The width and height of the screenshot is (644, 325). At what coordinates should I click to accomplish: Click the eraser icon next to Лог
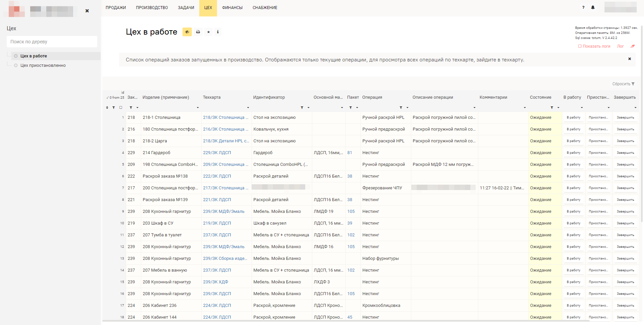coord(633,46)
